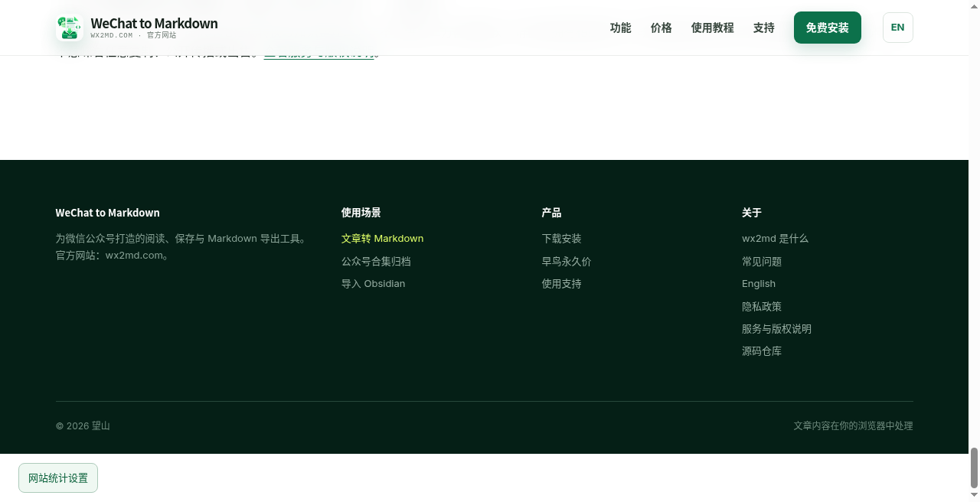Go to 下载安装 in the footer
This screenshot has width=980, height=502.
point(561,239)
